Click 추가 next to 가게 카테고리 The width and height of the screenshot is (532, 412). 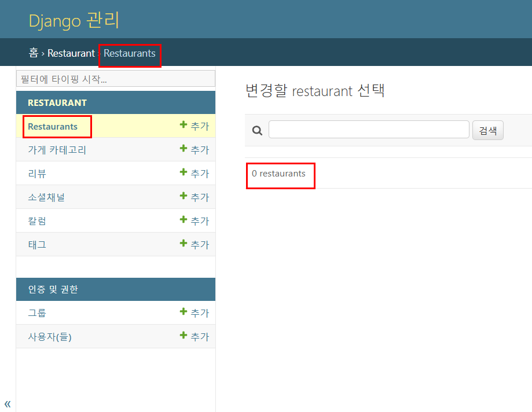coord(195,149)
